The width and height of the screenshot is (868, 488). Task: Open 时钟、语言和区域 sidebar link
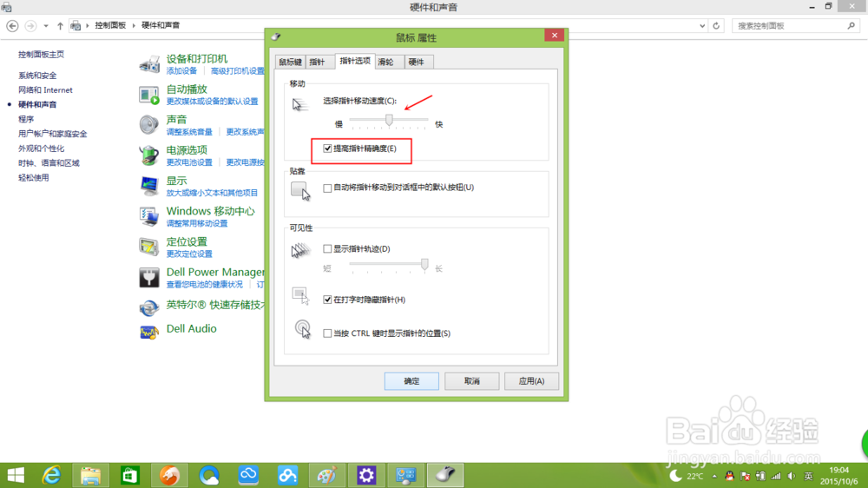click(x=49, y=163)
